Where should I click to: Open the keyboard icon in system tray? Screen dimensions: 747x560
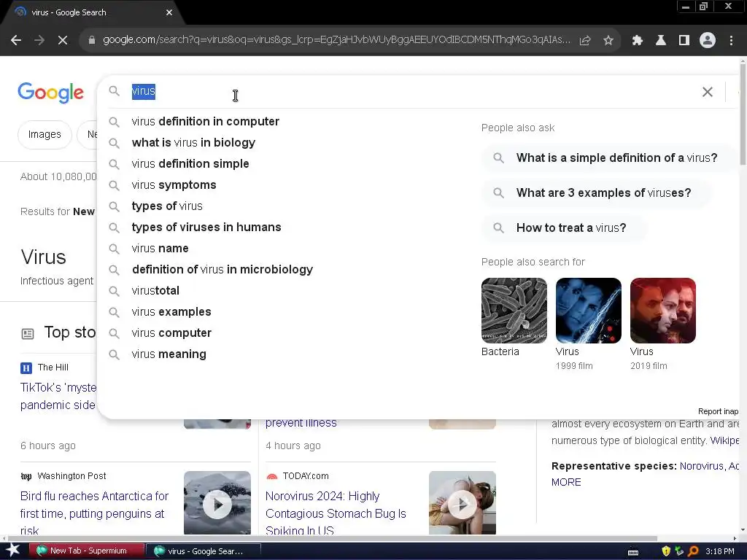click(633, 552)
